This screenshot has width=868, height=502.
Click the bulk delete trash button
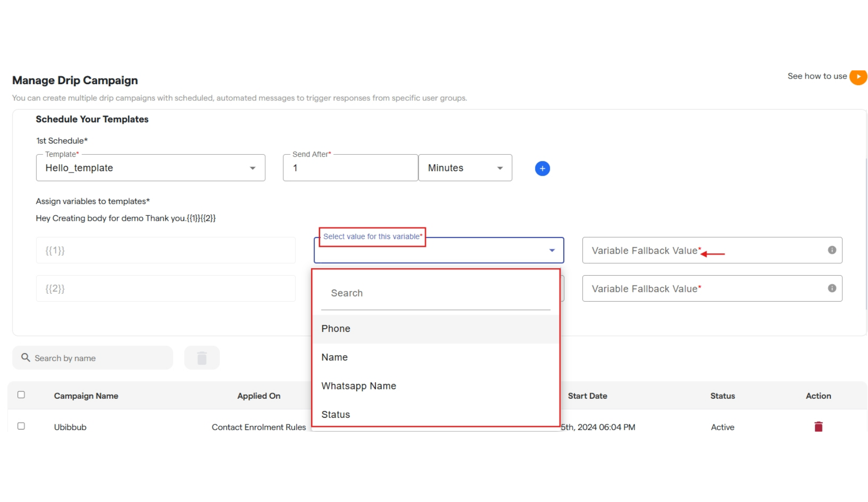coord(202,358)
